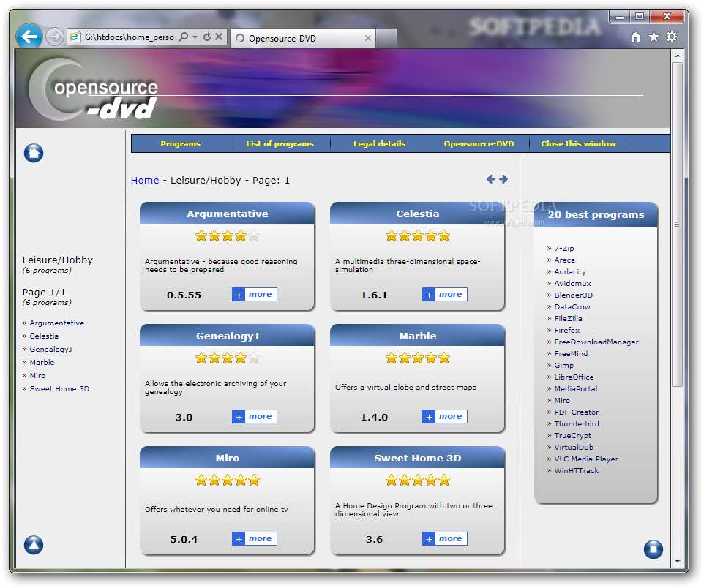
Task: Open Sweet Home 3D in the left sidebar
Action: pos(60,388)
